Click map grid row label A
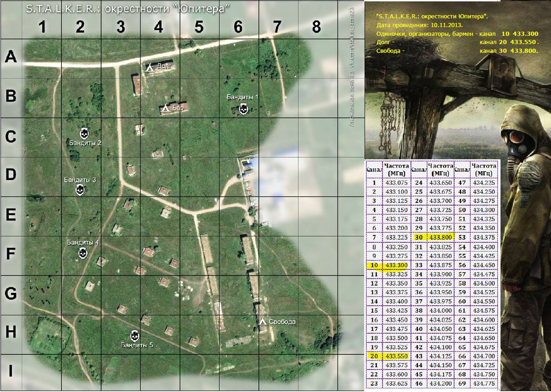Viewport: 551px width, 392px height. (x=11, y=57)
